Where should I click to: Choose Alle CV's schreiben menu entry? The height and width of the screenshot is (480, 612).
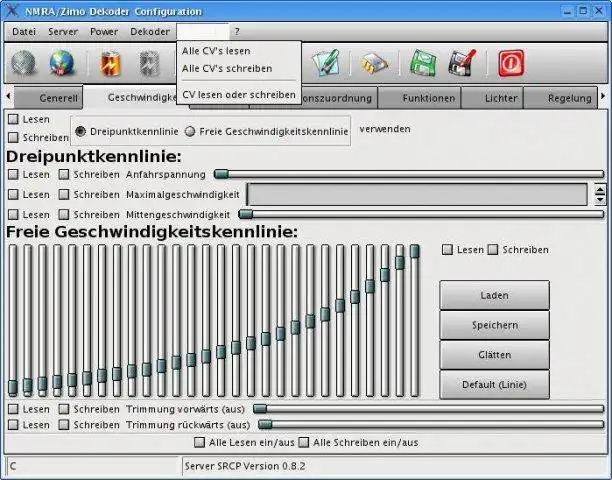238,69
